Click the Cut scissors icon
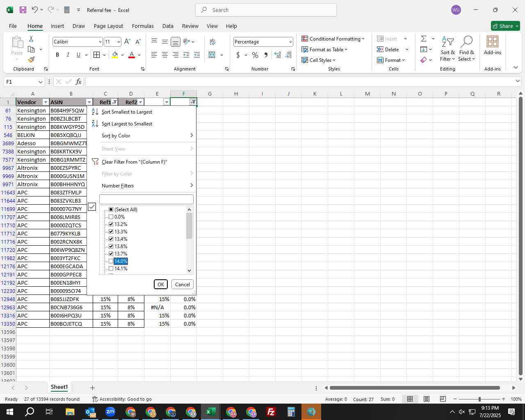525x420 pixels. click(31, 39)
